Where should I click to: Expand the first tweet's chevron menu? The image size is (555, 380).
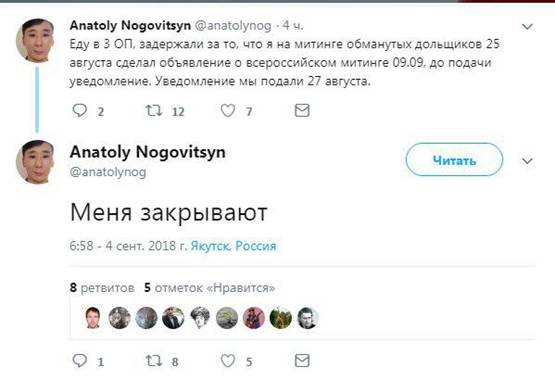(x=527, y=27)
